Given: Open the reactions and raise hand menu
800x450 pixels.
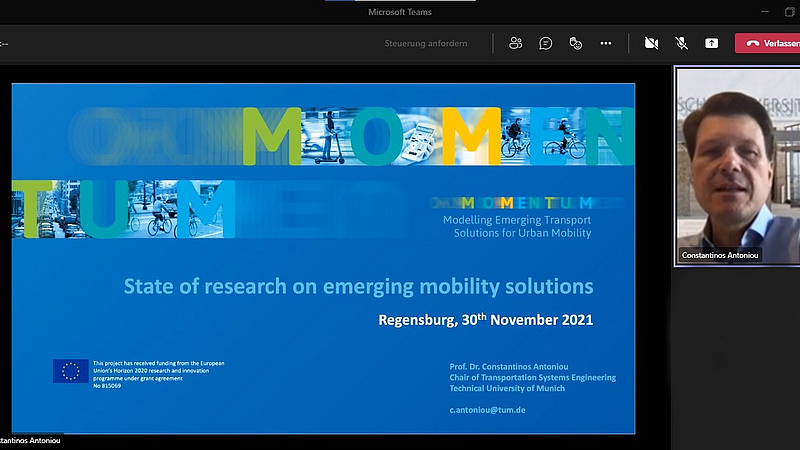Looking at the screenshot, I should [576, 43].
